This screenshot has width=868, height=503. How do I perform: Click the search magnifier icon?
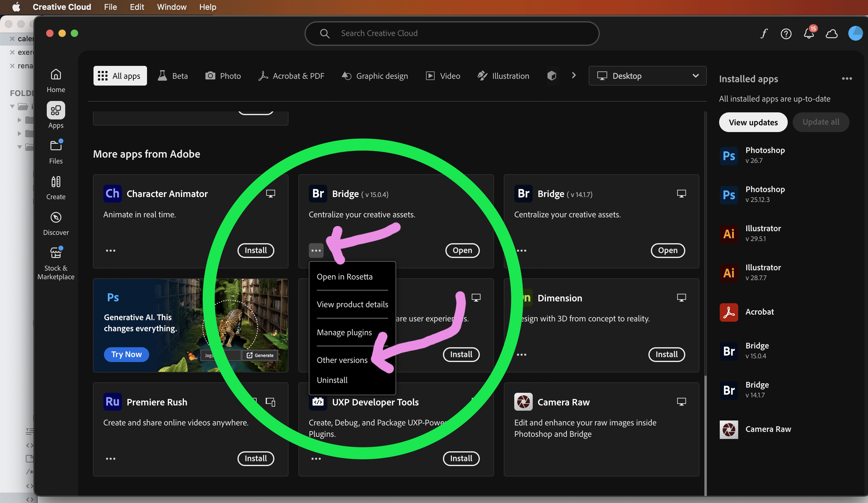pos(325,34)
